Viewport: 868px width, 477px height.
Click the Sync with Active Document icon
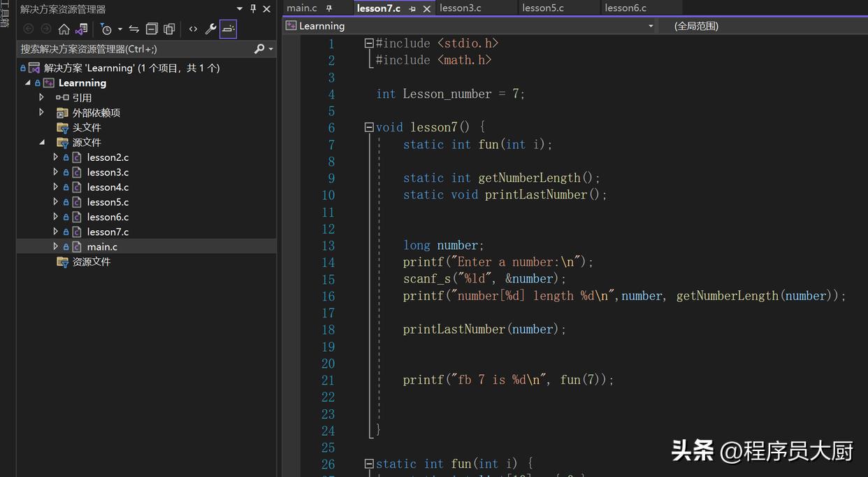click(x=133, y=29)
